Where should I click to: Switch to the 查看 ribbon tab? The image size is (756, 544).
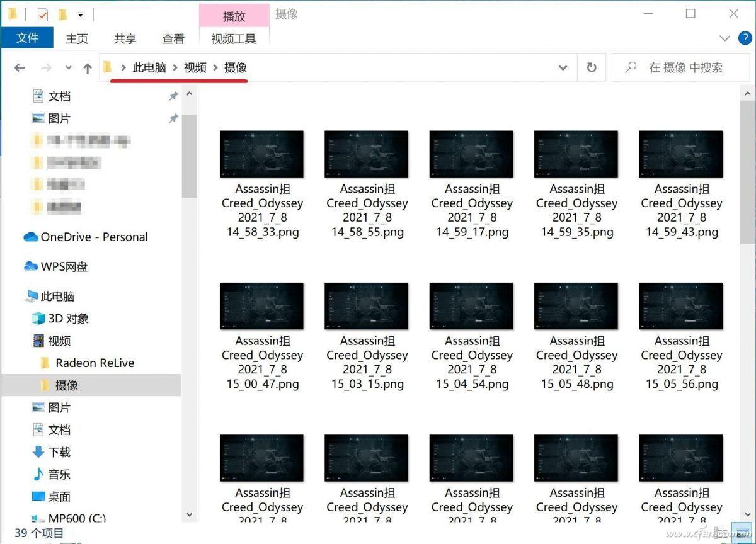click(173, 38)
